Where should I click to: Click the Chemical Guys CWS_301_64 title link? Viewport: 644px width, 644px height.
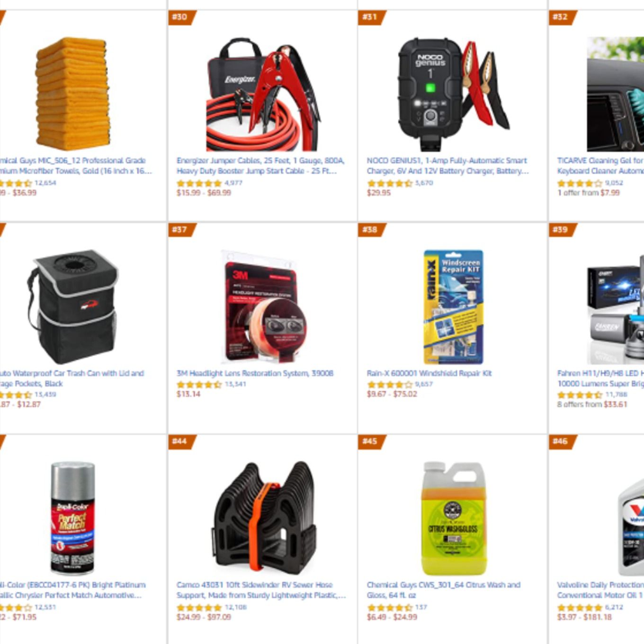click(444, 590)
